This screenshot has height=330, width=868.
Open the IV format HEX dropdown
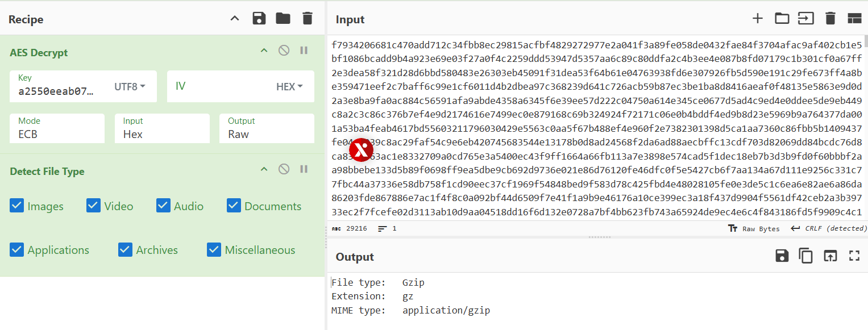click(x=289, y=87)
